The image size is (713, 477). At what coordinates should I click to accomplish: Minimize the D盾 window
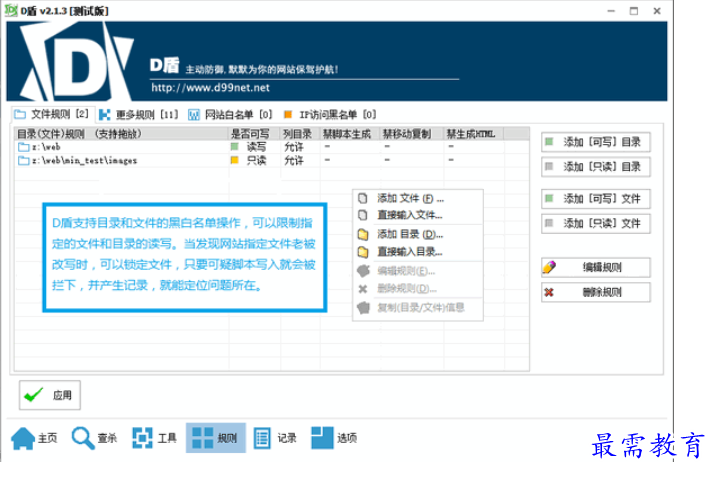(611, 11)
